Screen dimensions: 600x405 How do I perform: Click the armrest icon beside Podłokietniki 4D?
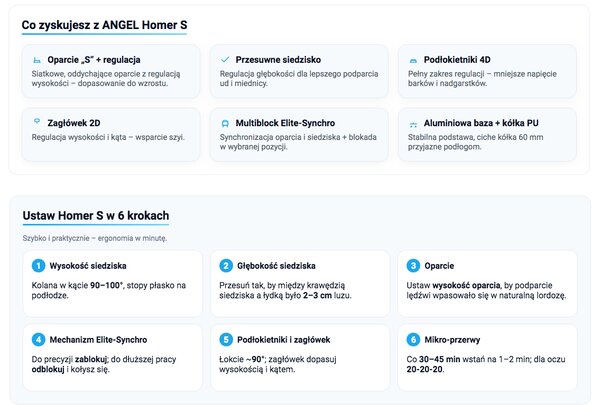[x=413, y=60]
